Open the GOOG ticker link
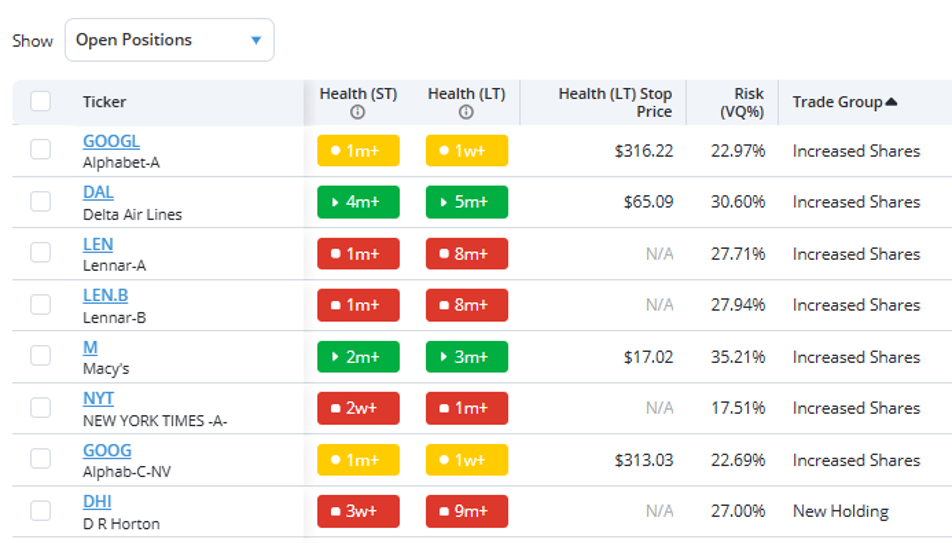Viewport: 952px width, 543px height. pos(107,451)
